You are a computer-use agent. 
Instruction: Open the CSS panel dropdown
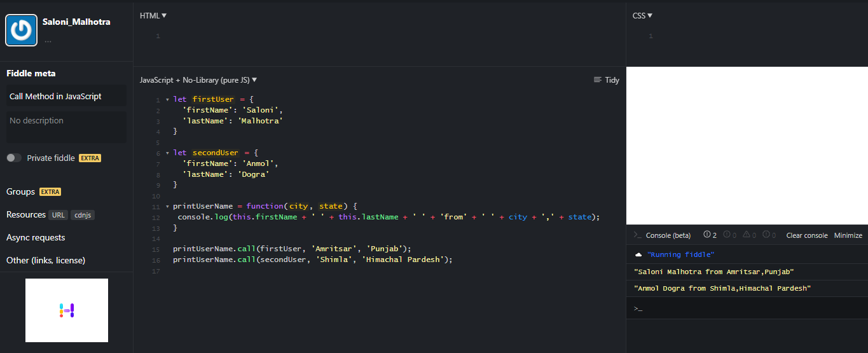[642, 15]
